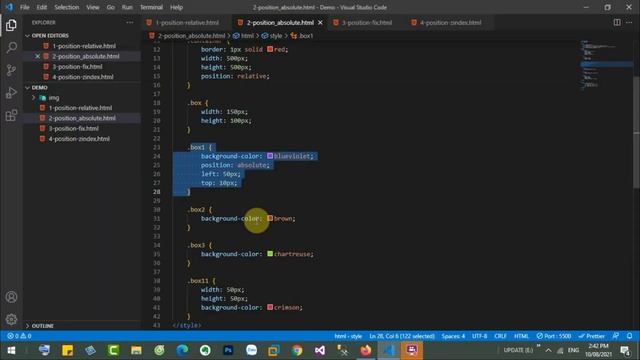Open the Explorer view in activity bar

(11, 25)
